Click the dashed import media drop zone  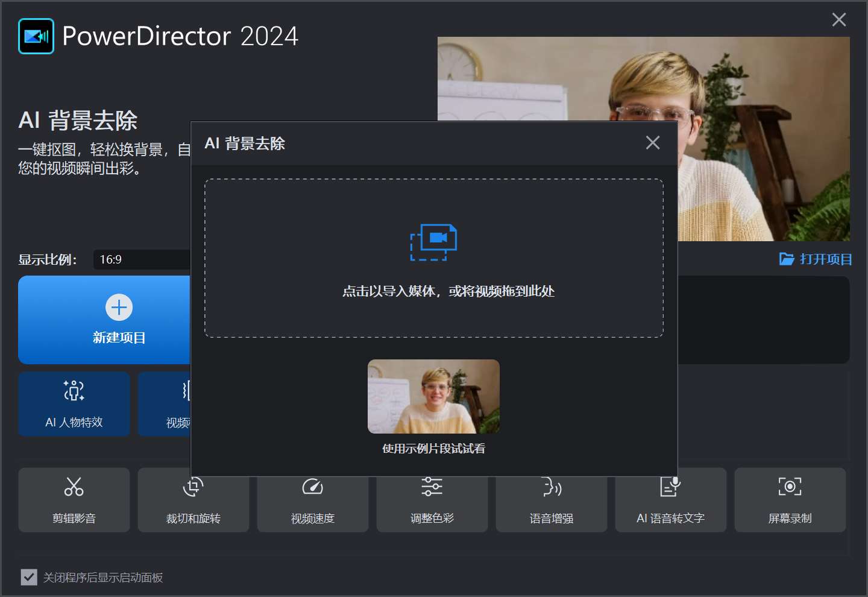tap(433, 314)
